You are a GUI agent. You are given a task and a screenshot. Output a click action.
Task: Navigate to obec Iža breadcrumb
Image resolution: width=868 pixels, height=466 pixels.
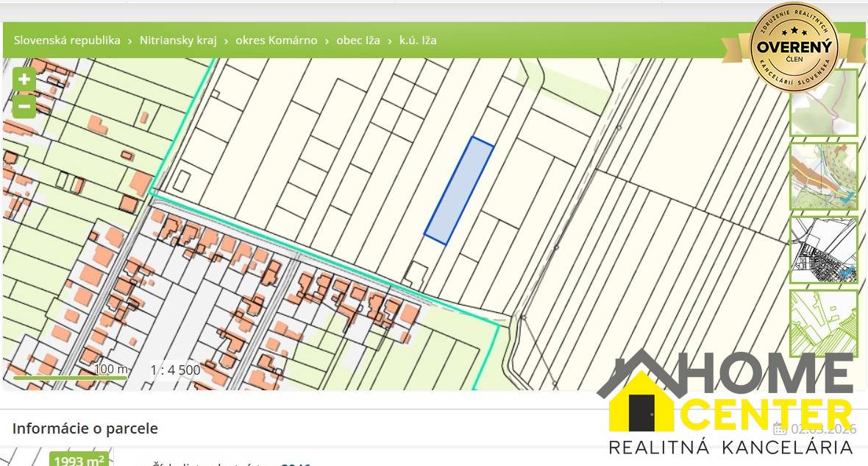(x=358, y=40)
